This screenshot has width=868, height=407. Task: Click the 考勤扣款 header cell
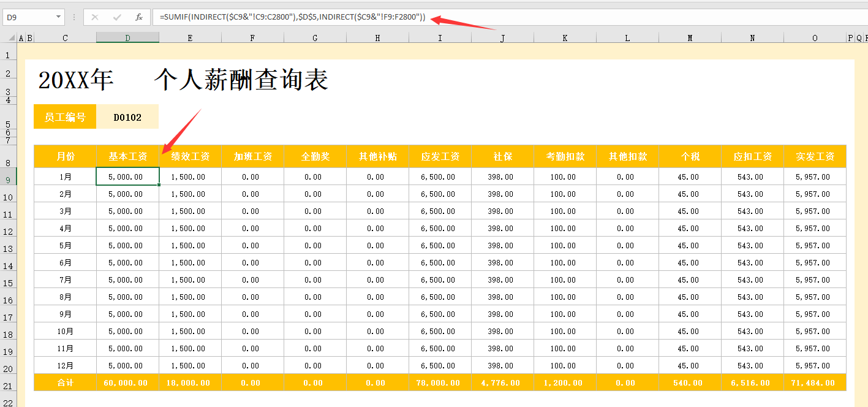(565, 156)
